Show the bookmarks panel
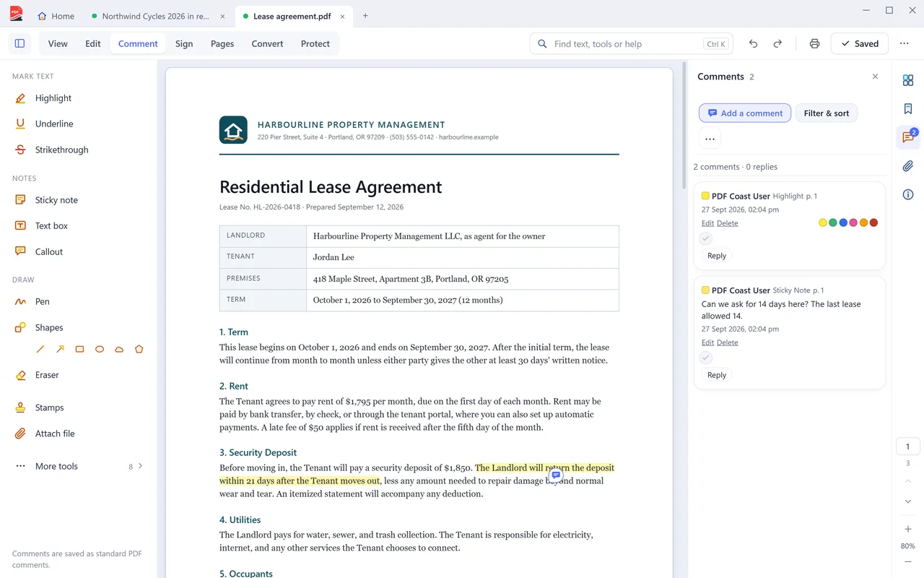Screen dimensions: 924x578 (908, 109)
